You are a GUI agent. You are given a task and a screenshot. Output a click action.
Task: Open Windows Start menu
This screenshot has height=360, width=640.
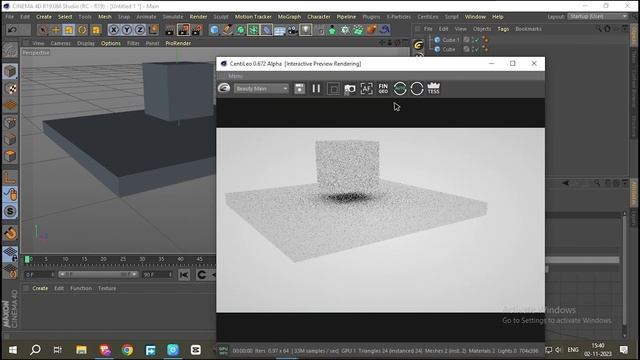[13, 350]
